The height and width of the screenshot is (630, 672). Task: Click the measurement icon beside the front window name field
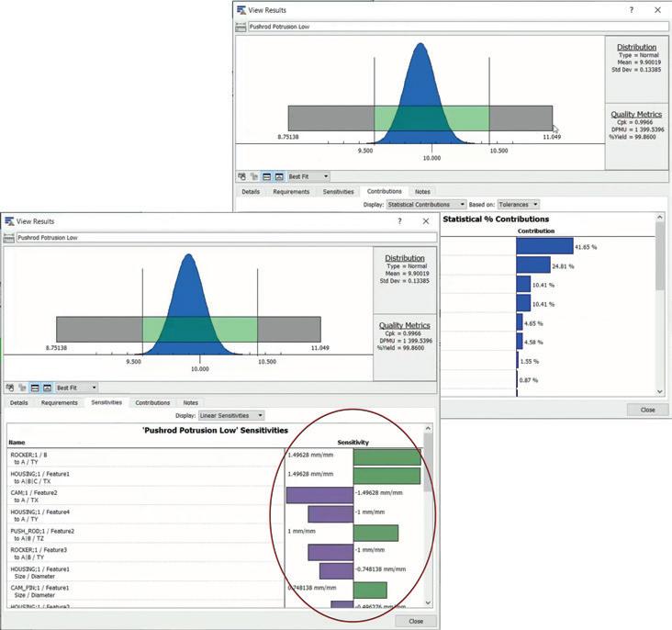click(8, 238)
